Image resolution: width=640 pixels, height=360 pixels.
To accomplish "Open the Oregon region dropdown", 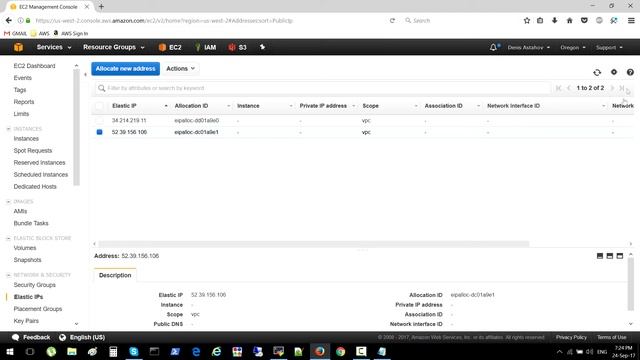I will (573, 48).
